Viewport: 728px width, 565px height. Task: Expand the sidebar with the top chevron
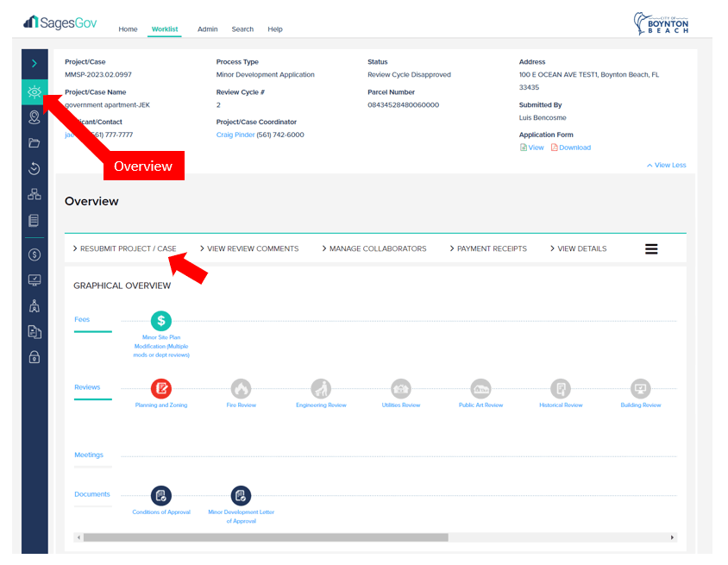pyautogui.click(x=35, y=63)
